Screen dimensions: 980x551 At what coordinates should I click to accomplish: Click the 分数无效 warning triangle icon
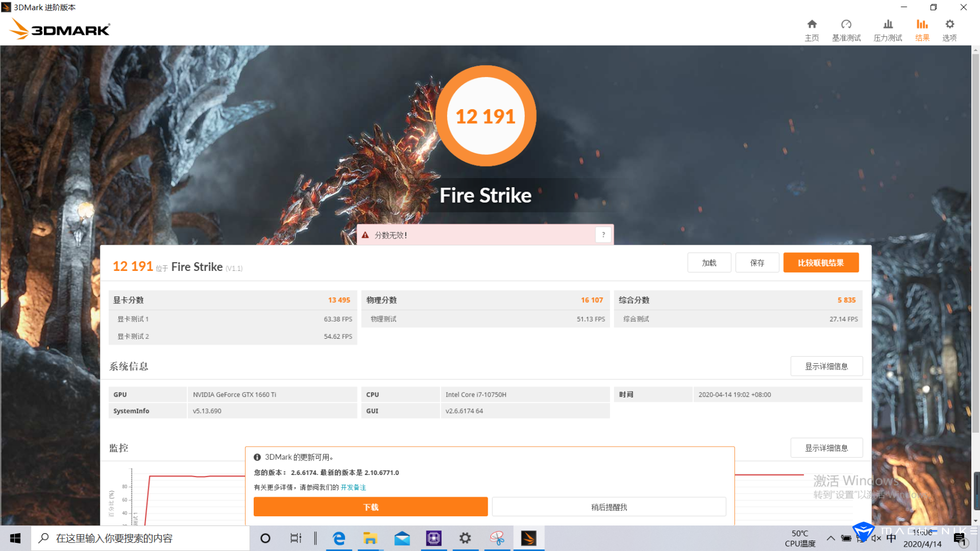point(366,235)
